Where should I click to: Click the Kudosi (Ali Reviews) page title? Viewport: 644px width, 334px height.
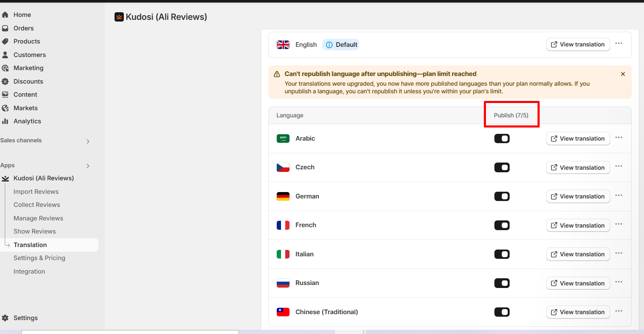pos(166,17)
